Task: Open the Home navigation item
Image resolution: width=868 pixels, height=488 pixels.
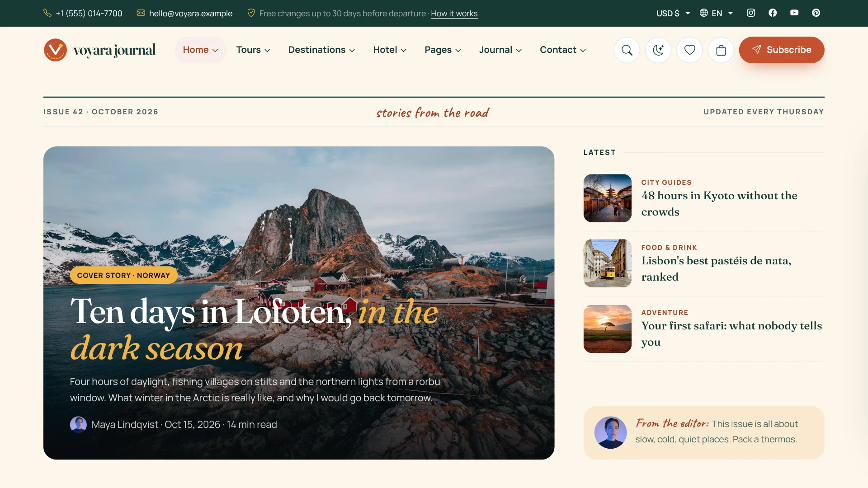Action: tap(200, 50)
